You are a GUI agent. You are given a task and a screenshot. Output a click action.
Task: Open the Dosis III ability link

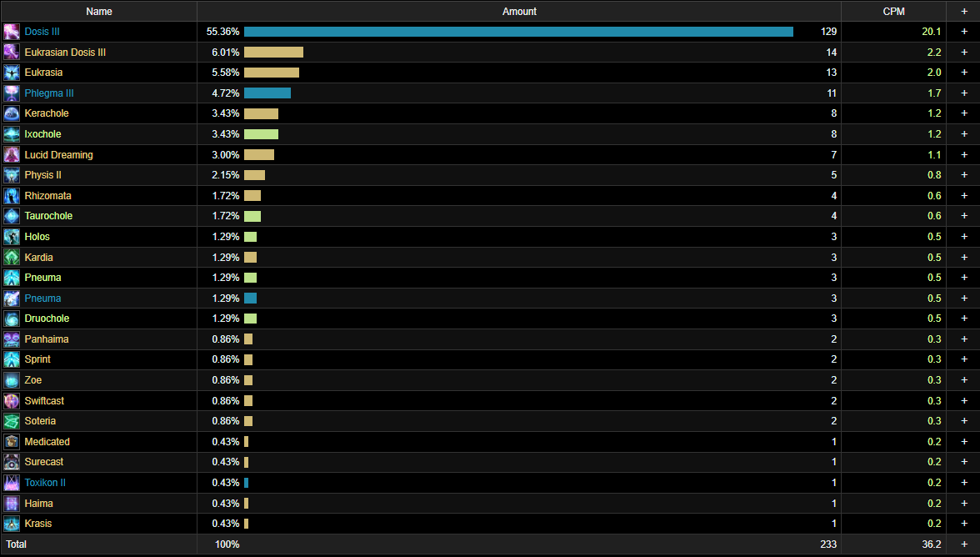point(42,31)
